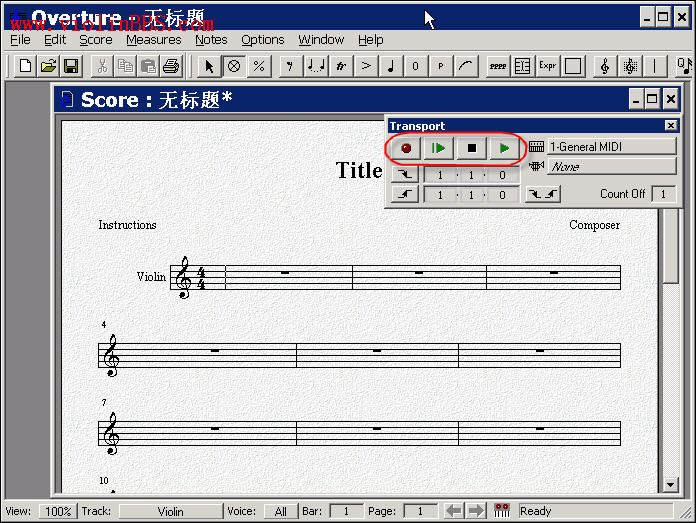Toggle the punch in/out button near Count Off
The image size is (696, 523).
pos(543,194)
